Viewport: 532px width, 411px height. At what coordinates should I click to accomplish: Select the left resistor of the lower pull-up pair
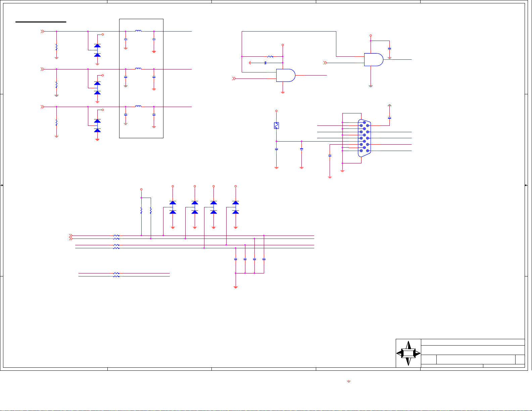point(141,210)
